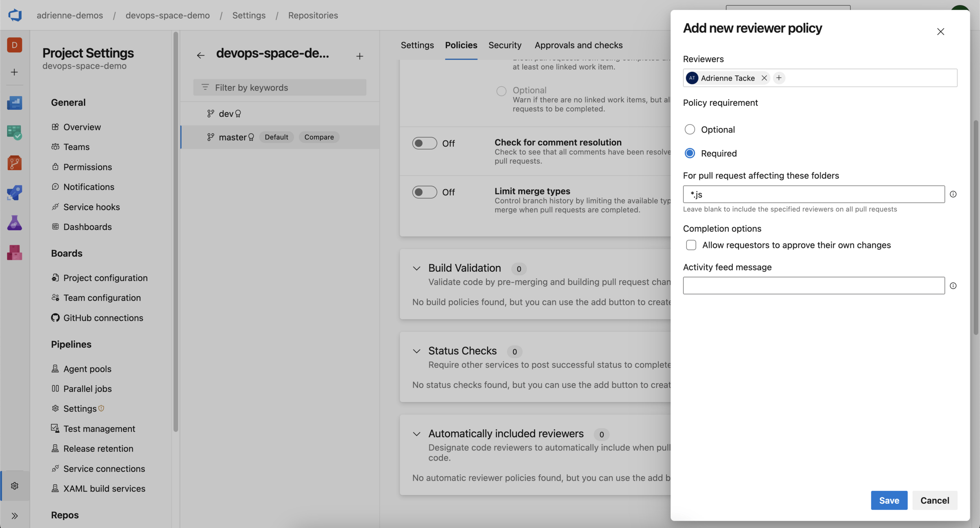Click the add reviewer plus icon
This screenshot has width=980, height=528.
(x=779, y=78)
